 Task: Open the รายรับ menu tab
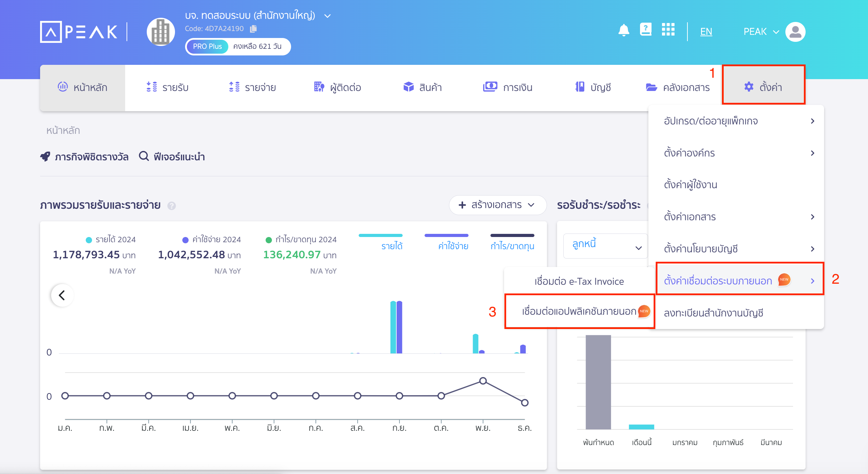coord(167,87)
